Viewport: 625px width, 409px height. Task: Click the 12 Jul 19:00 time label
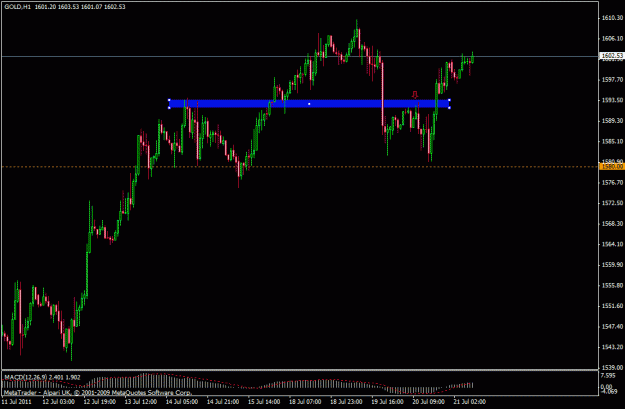pos(99,402)
